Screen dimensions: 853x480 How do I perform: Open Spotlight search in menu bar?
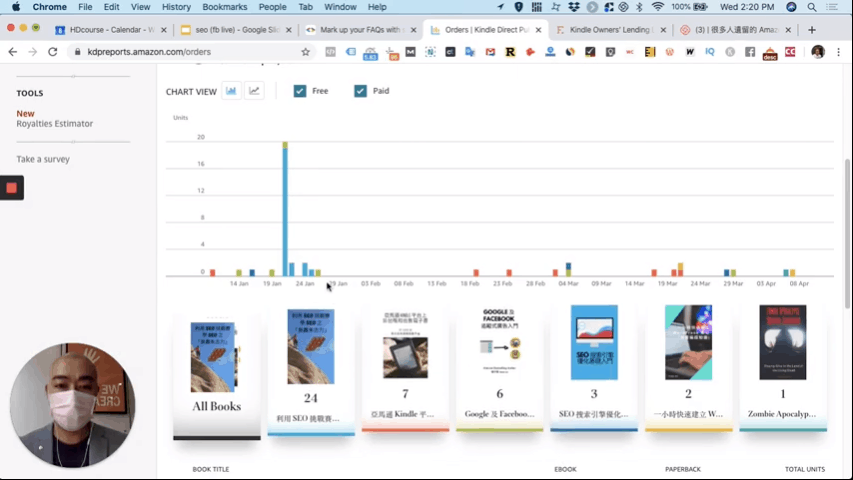812,7
